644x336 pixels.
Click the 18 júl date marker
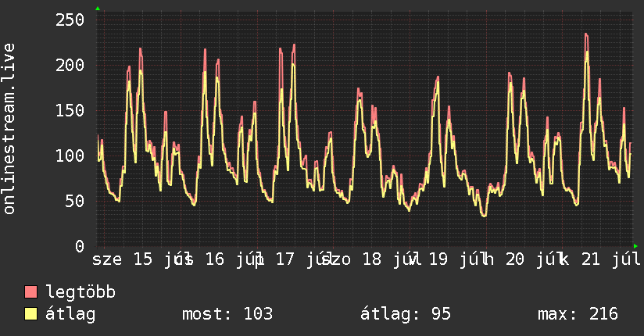click(x=392, y=259)
